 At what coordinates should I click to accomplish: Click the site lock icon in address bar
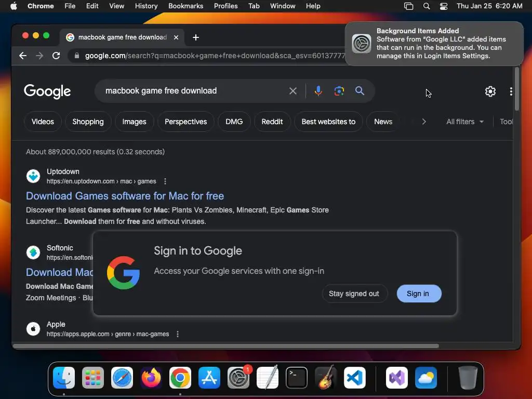click(77, 56)
